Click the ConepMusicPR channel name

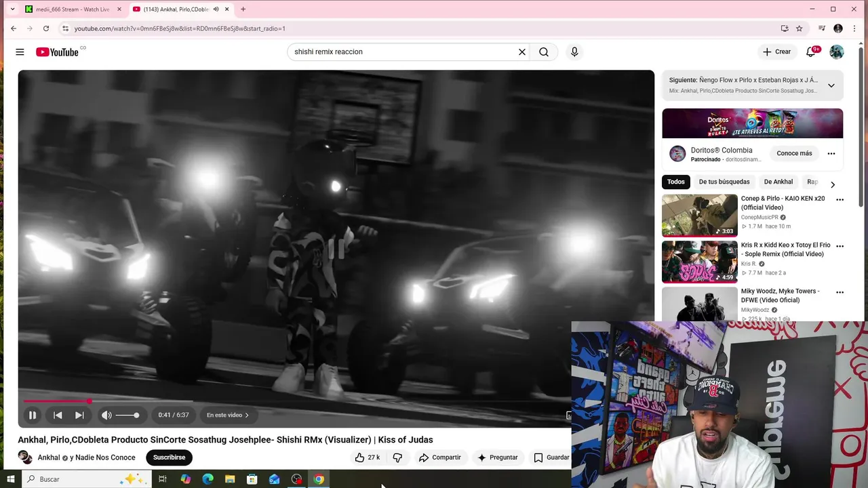pyautogui.click(x=759, y=218)
